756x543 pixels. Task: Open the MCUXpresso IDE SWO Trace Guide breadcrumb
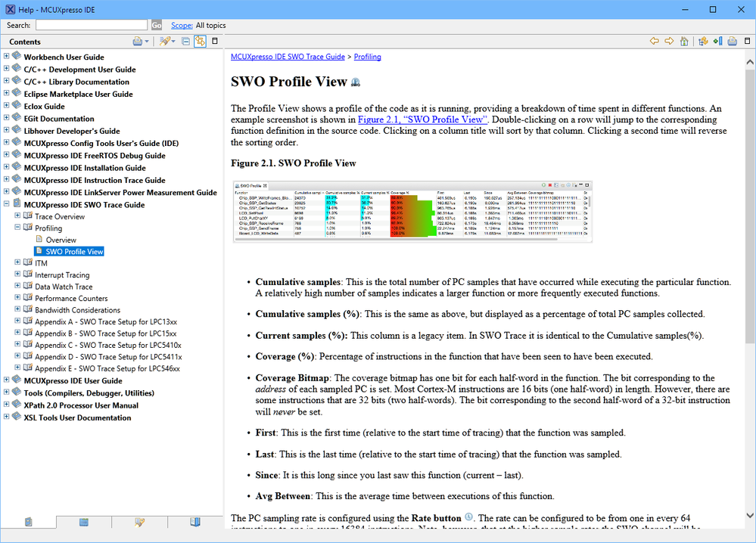click(288, 57)
